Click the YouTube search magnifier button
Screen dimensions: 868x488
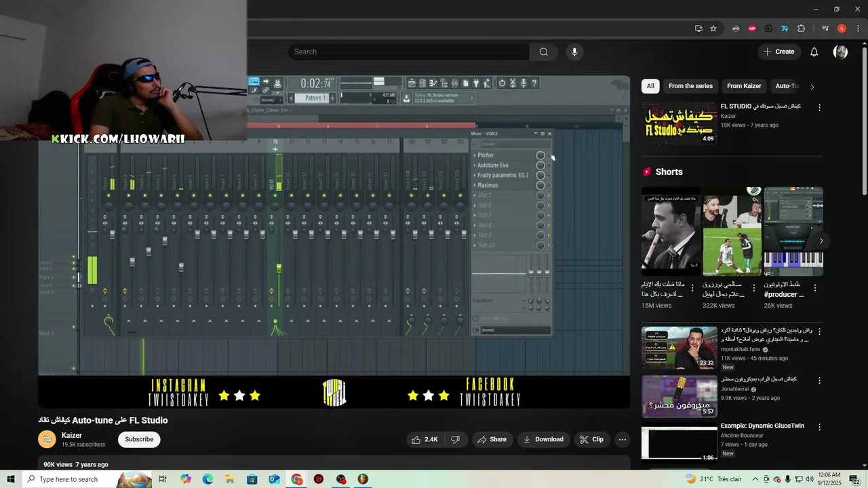click(544, 52)
